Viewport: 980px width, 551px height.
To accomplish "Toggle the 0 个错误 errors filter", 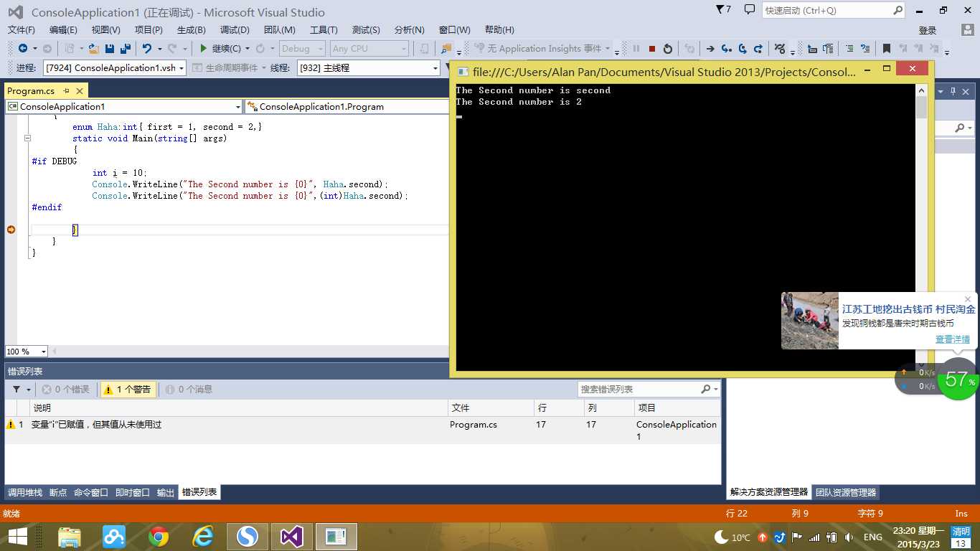I will 66,390.
